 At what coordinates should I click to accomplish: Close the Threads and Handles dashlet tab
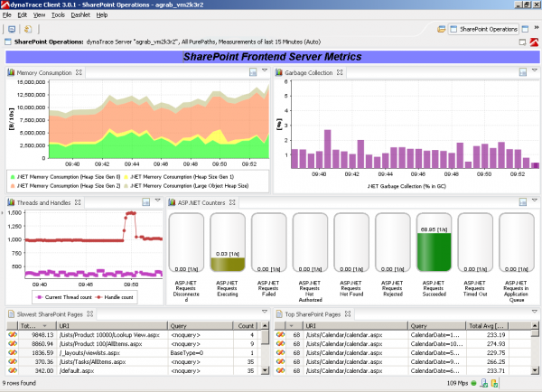click(78, 202)
